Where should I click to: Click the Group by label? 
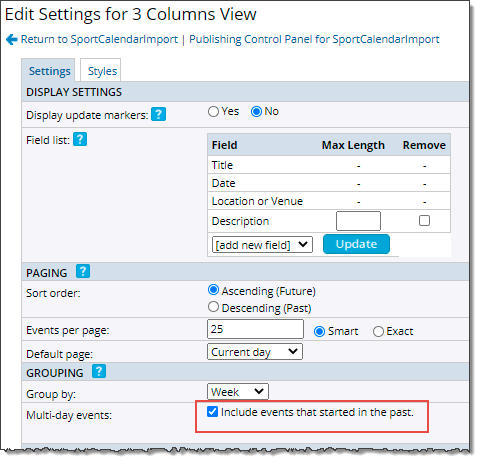pyautogui.click(x=51, y=394)
